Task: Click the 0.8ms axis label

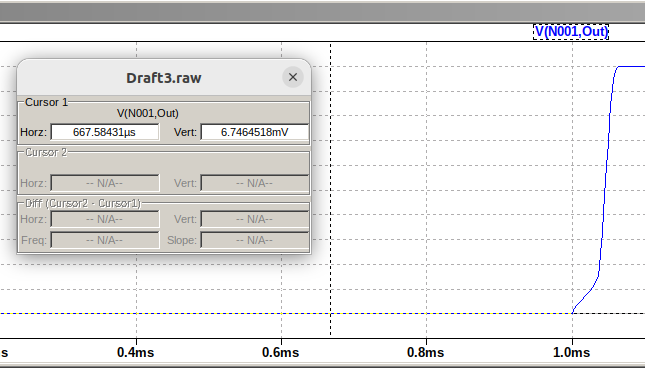Action: (425, 352)
